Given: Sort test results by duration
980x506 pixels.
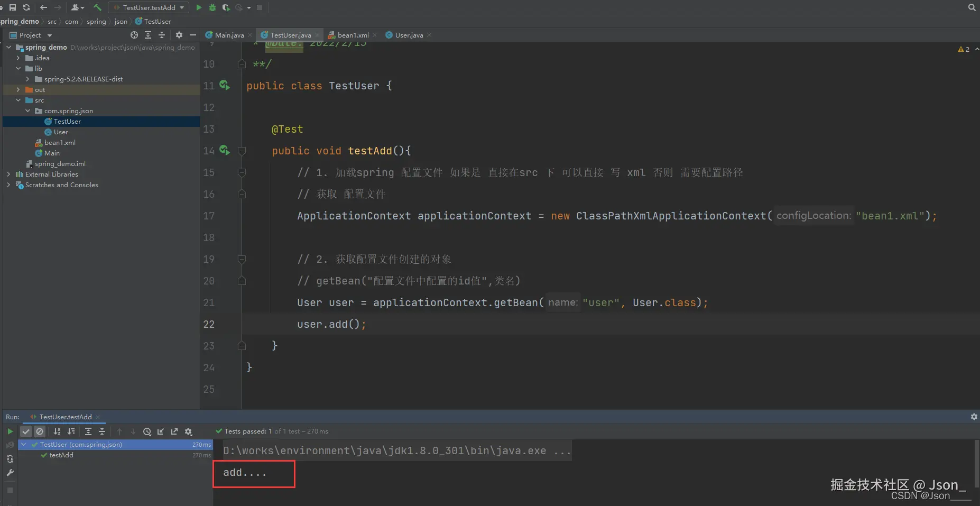Looking at the screenshot, I should point(71,431).
